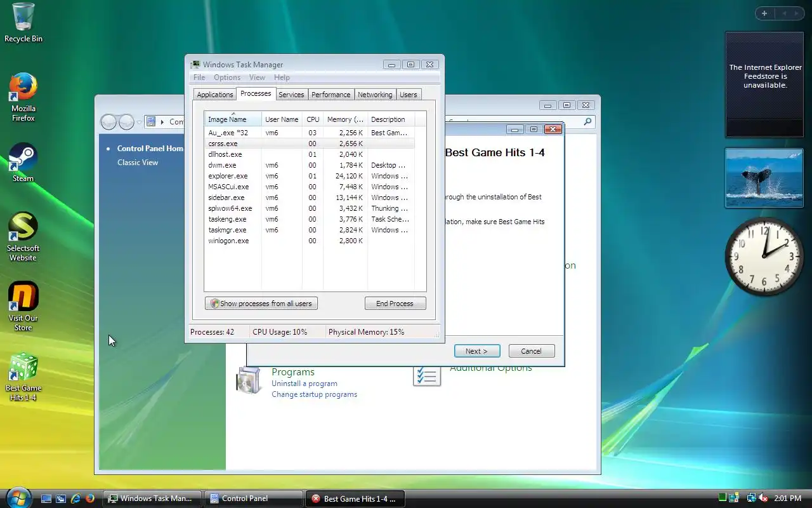Click Cancel in the uninstall wizard

pos(531,351)
